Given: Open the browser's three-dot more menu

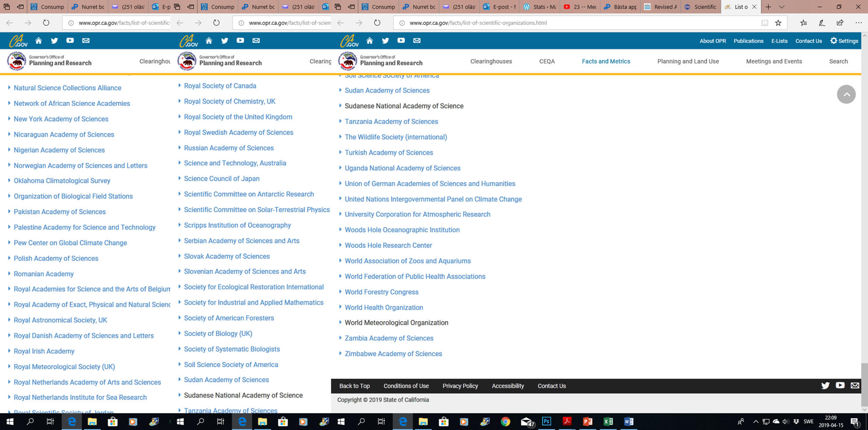Looking at the screenshot, I should click(858, 23).
